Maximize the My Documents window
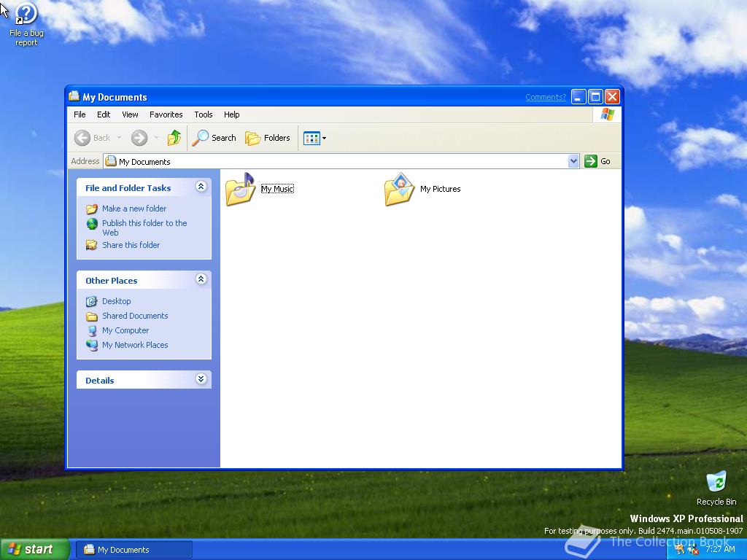The height and width of the screenshot is (560, 747). point(595,97)
